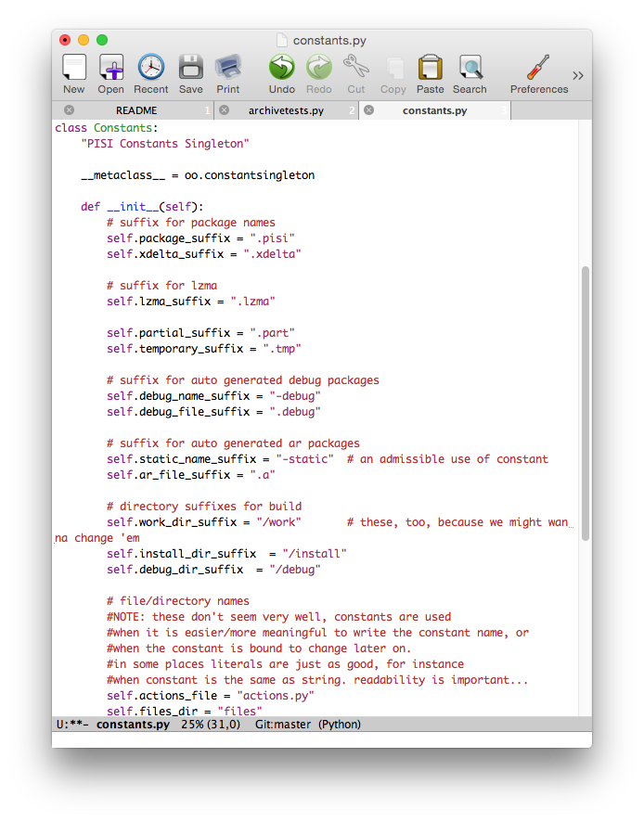Image resolution: width=644 pixels, height=822 pixels.
Task: Click the '#NOTE: these don't seem' comment
Action: point(279,616)
